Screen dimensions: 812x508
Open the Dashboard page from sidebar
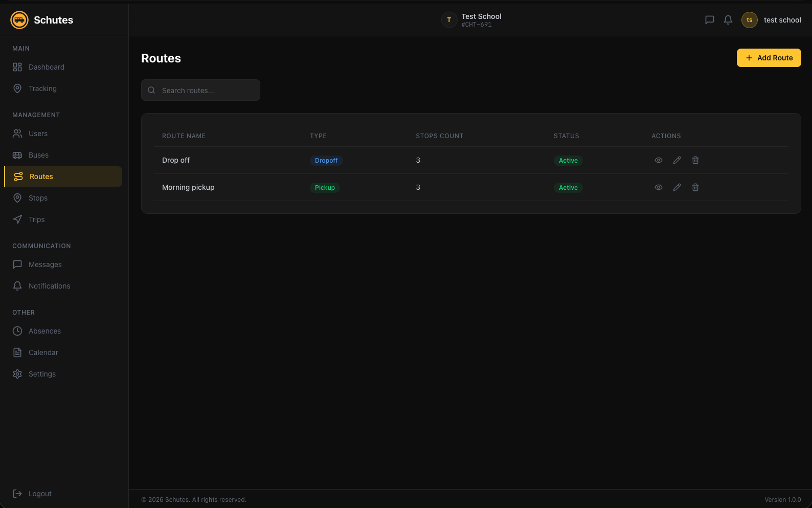click(x=63, y=67)
